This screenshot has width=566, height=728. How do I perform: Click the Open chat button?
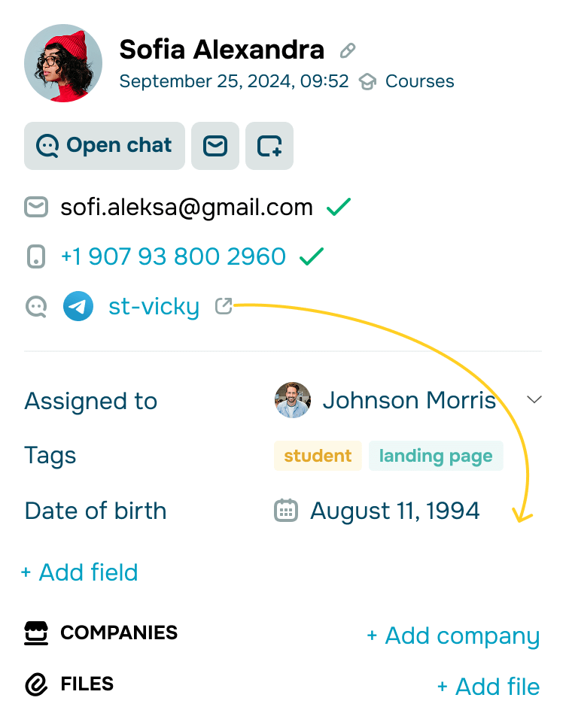coord(104,146)
